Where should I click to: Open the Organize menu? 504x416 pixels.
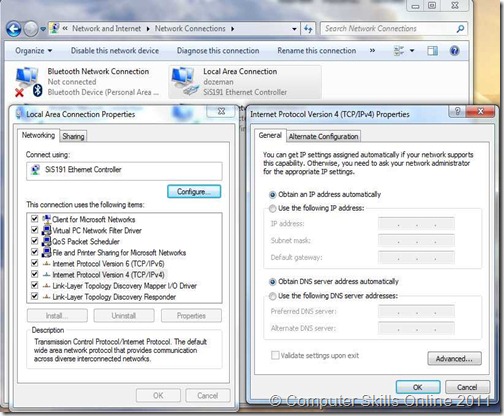click(x=34, y=51)
